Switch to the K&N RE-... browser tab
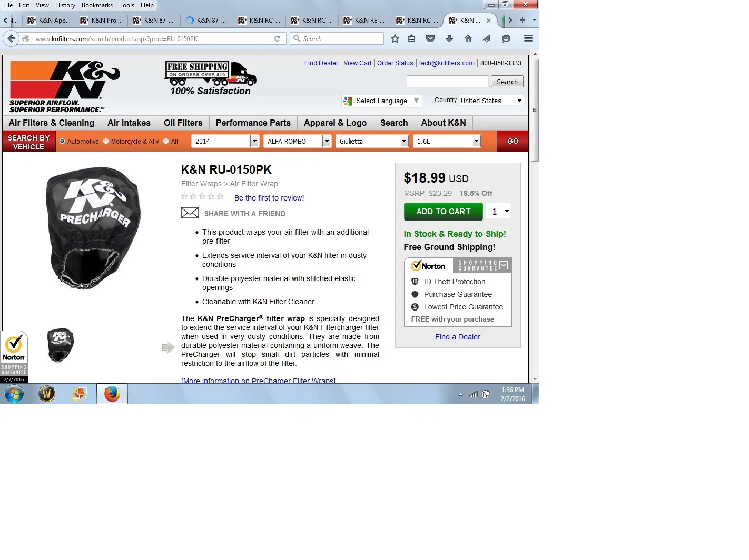Image resolution: width=749 pixels, height=560 pixels. coord(364,20)
